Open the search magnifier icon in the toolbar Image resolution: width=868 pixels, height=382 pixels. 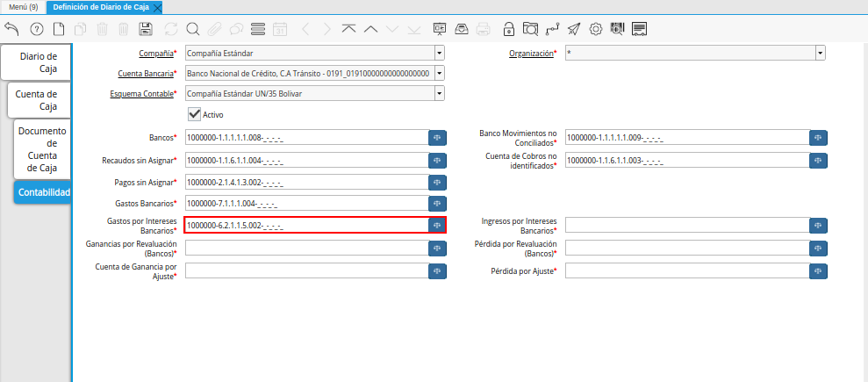(192, 29)
